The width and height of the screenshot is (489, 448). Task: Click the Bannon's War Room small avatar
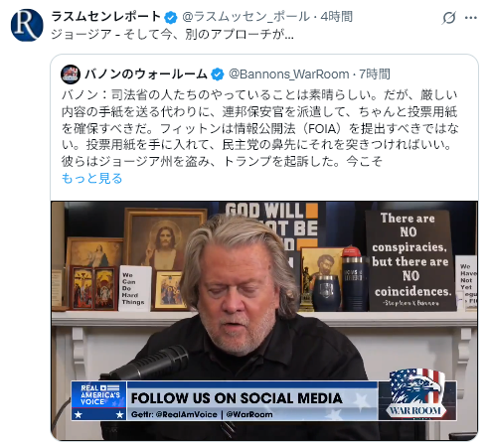coord(71,75)
